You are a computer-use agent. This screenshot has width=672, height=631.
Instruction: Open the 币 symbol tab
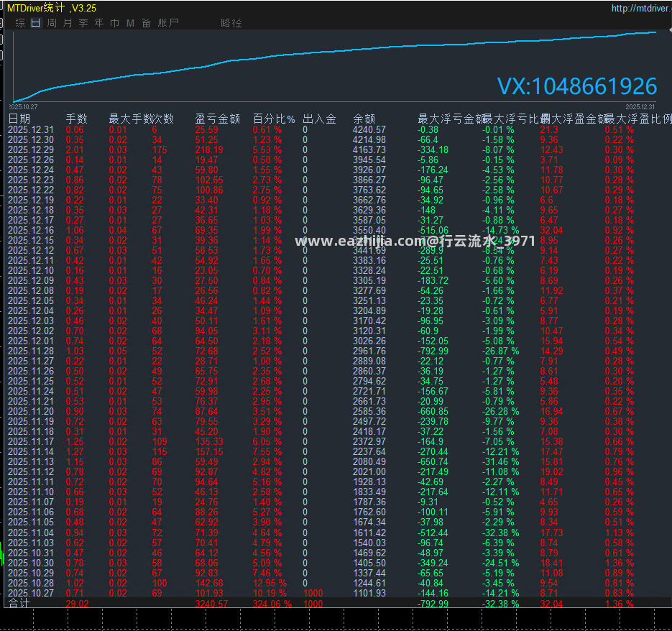114,23
